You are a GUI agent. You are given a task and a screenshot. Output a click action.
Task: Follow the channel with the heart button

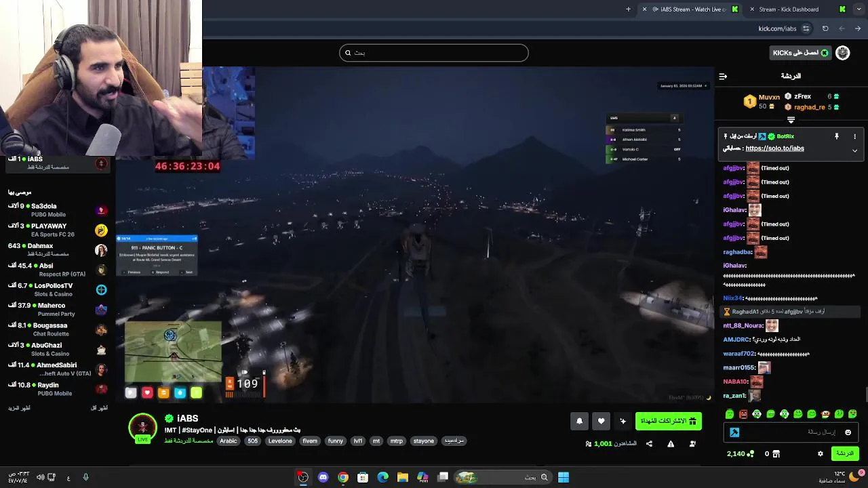601,422
